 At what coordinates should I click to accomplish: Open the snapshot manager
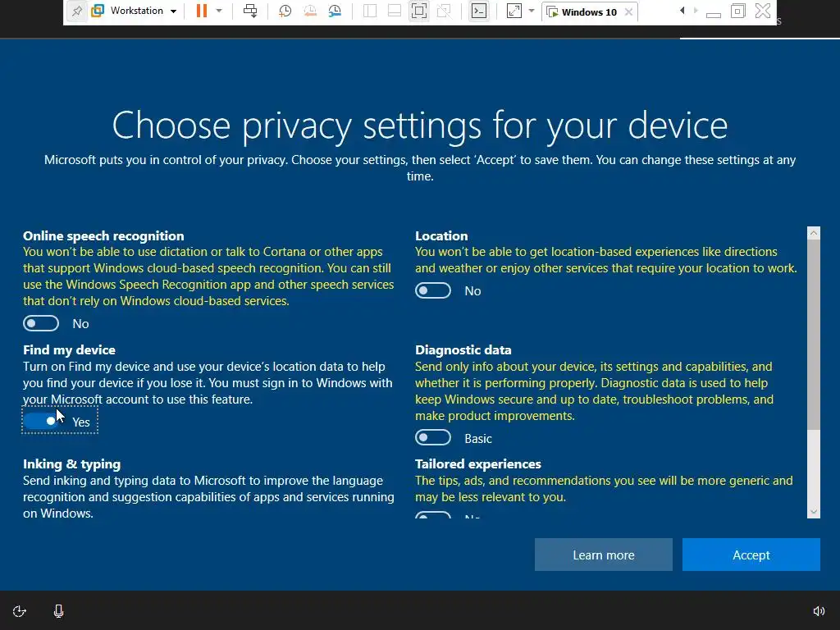click(335, 11)
